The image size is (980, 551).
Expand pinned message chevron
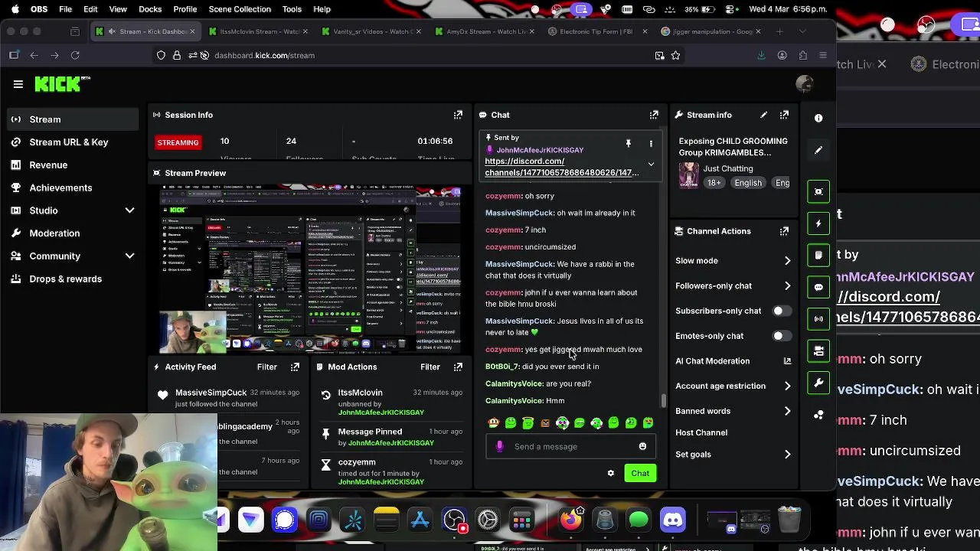[651, 164]
